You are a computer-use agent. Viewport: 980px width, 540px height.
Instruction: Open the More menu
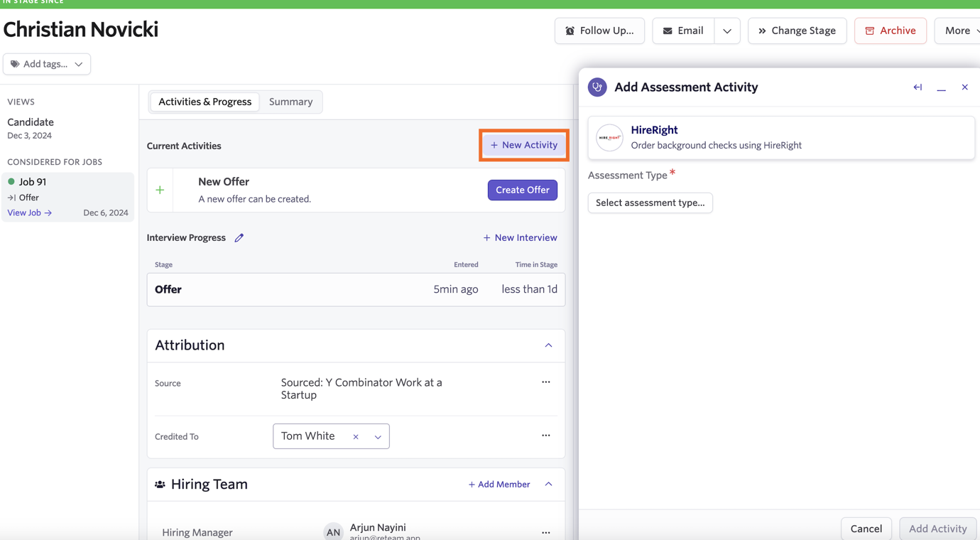pyautogui.click(x=959, y=31)
